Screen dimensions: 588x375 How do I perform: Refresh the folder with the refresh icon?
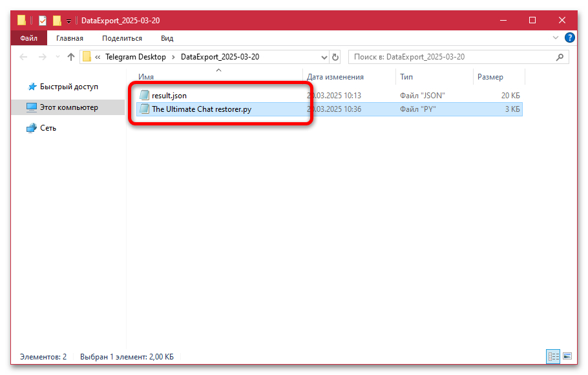[x=335, y=57]
